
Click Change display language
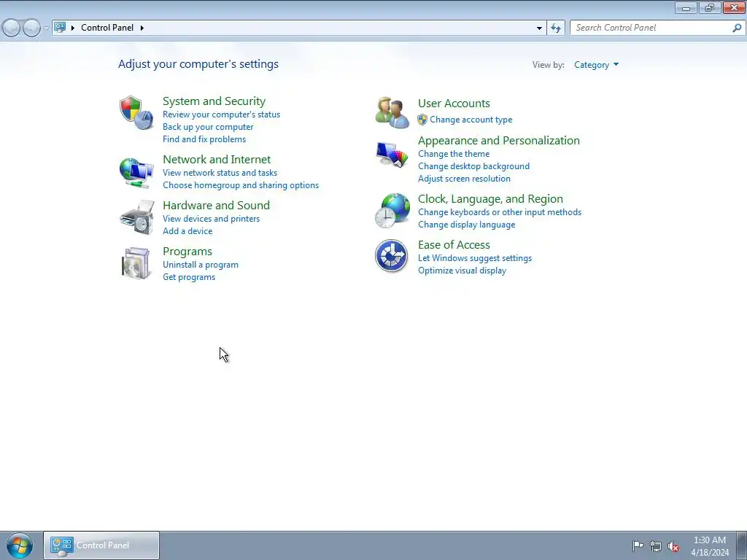point(467,225)
